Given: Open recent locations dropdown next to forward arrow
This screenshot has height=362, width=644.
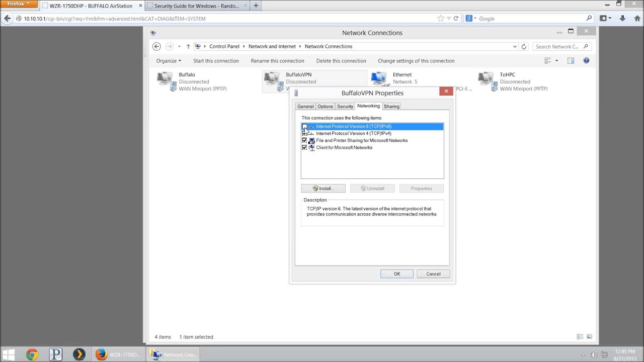Looking at the screenshot, I should coord(179,46).
